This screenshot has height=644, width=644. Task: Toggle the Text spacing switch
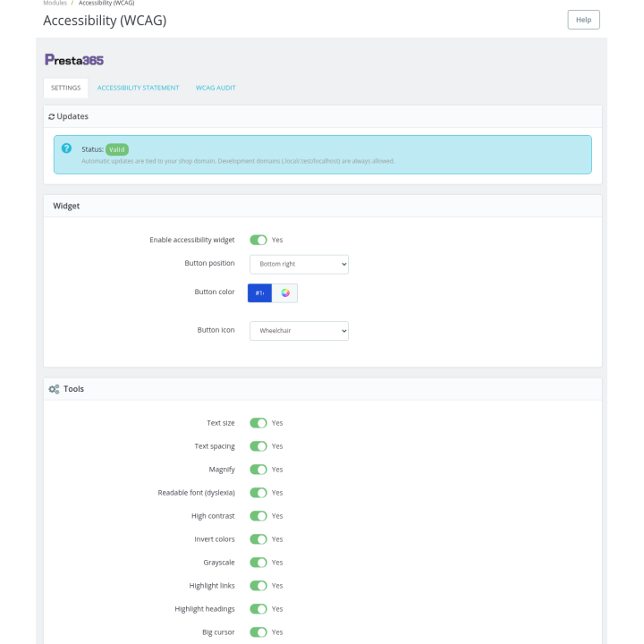tap(258, 446)
